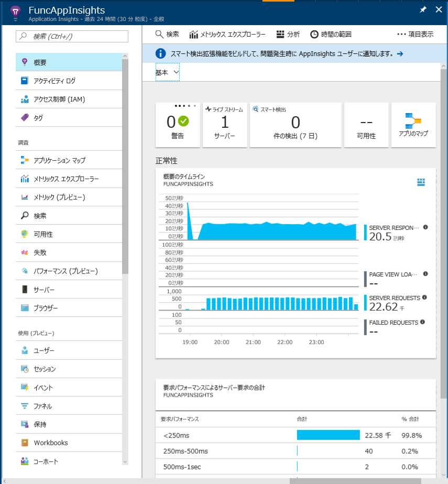Click info icon beside FAILED REQUESTS
The height and width of the screenshot is (484, 448).
tap(423, 322)
